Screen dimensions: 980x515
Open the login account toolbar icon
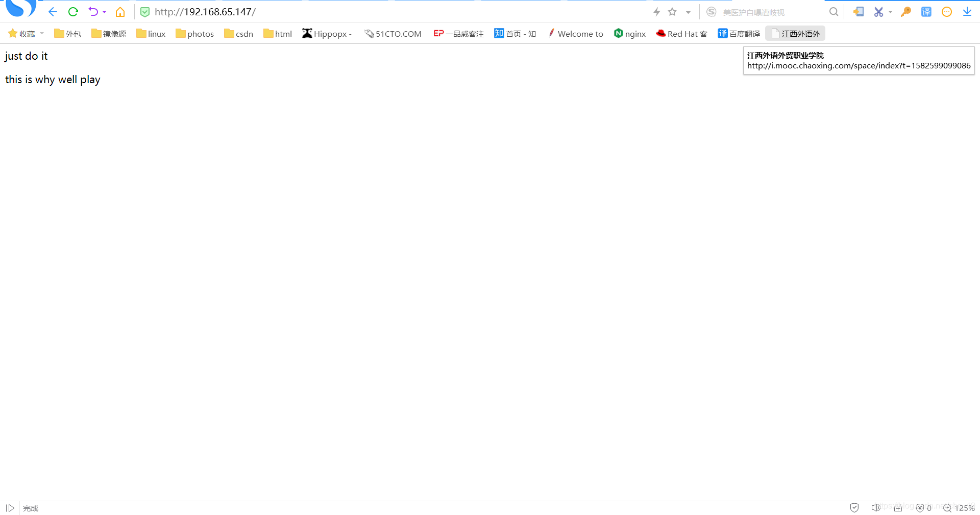[x=858, y=12]
